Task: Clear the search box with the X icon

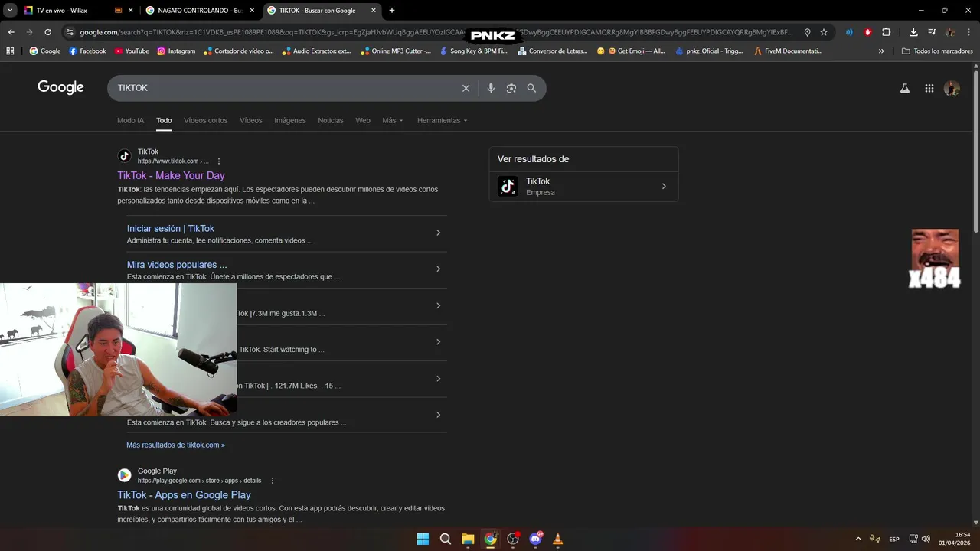Action: pos(465,88)
